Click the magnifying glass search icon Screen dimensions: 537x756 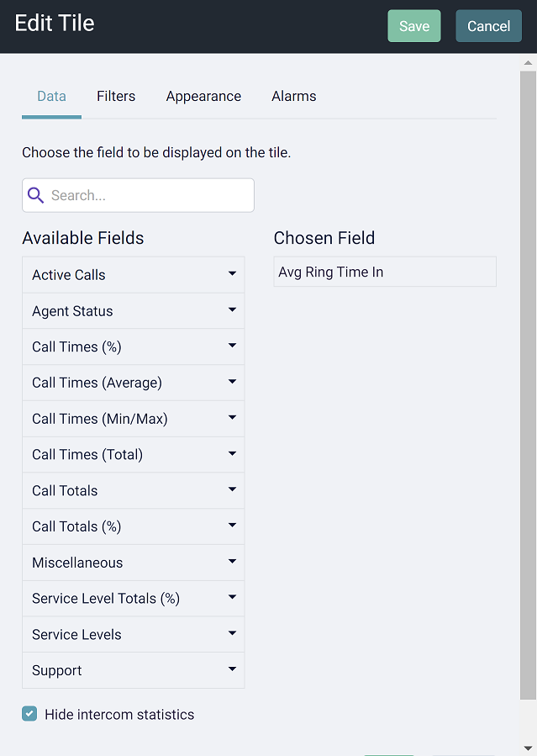[x=35, y=194]
